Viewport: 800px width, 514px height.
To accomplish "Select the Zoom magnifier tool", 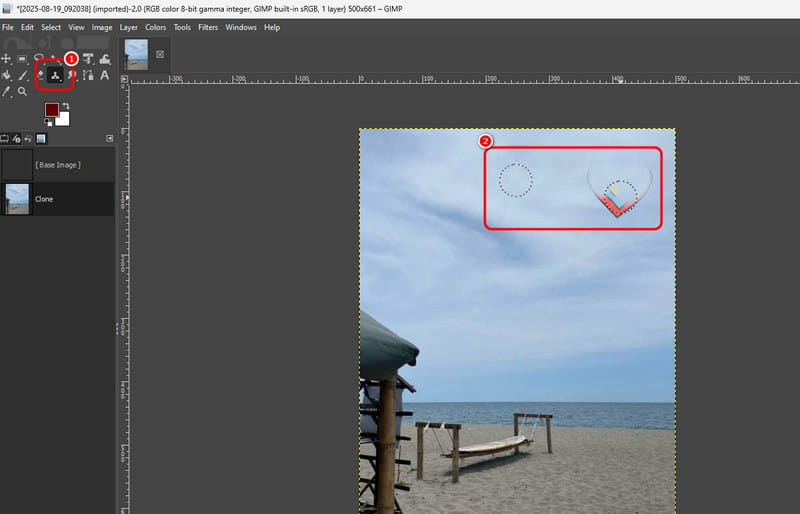I will pyautogui.click(x=22, y=91).
